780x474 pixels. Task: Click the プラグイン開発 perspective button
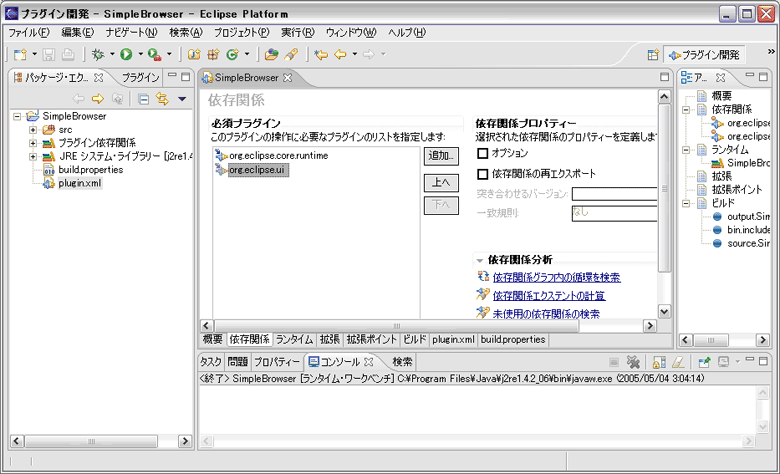coord(704,55)
